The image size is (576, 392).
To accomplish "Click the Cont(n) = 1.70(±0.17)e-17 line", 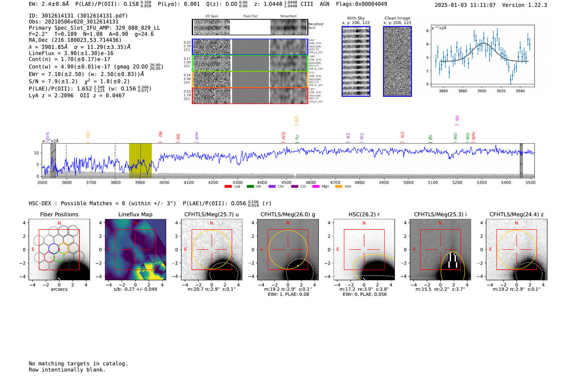I will (x=70, y=59).
